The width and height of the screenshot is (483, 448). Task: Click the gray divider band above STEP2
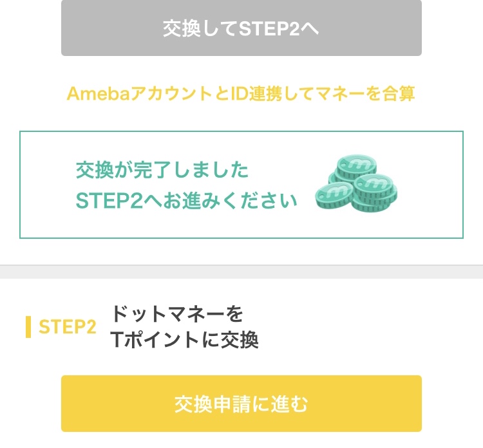point(241,272)
